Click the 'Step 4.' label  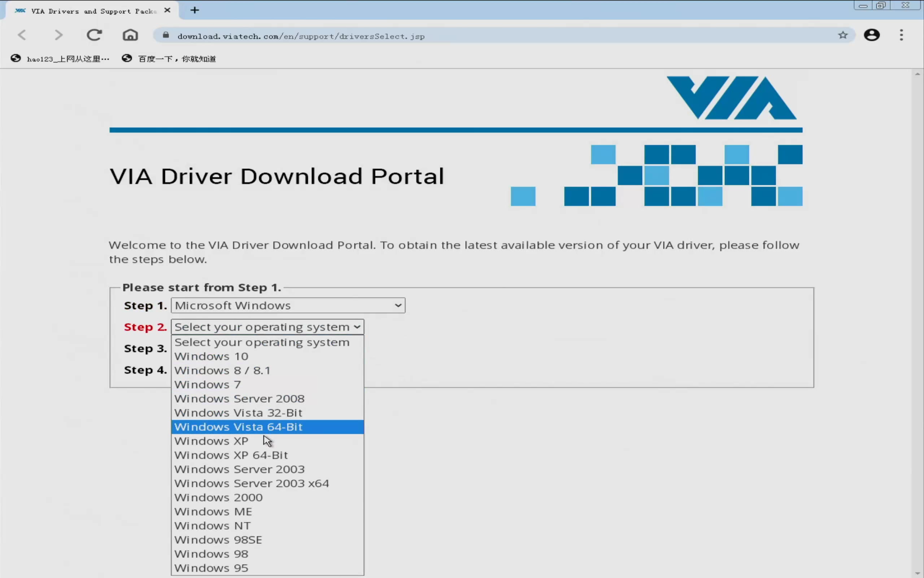click(145, 370)
